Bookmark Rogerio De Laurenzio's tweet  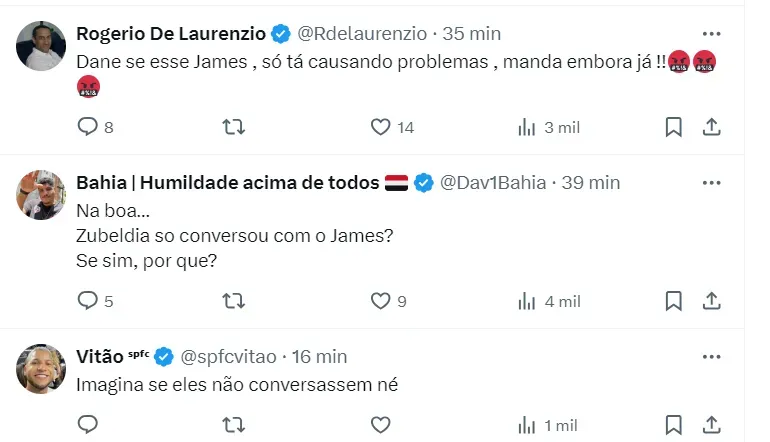click(674, 127)
